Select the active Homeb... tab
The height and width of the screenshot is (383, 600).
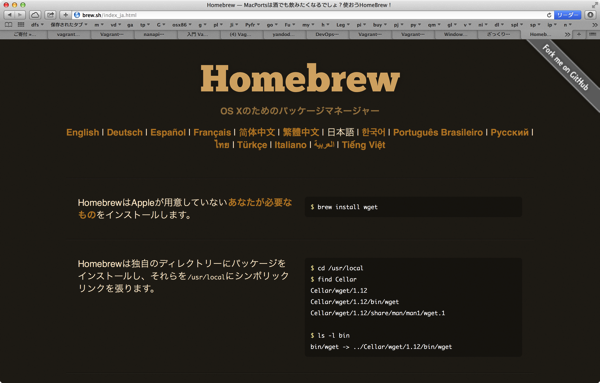click(x=540, y=34)
